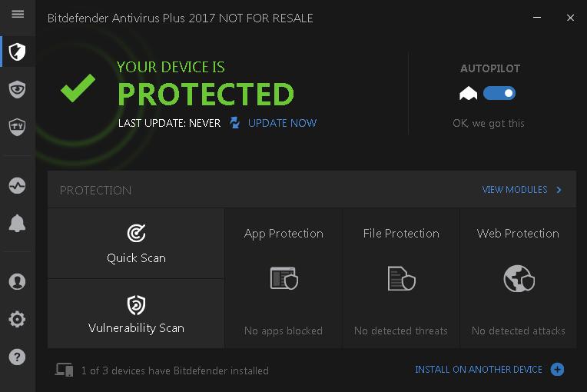587x392 pixels.
Task: Run the Vulnerability Scan
Action: click(x=136, y=314)
